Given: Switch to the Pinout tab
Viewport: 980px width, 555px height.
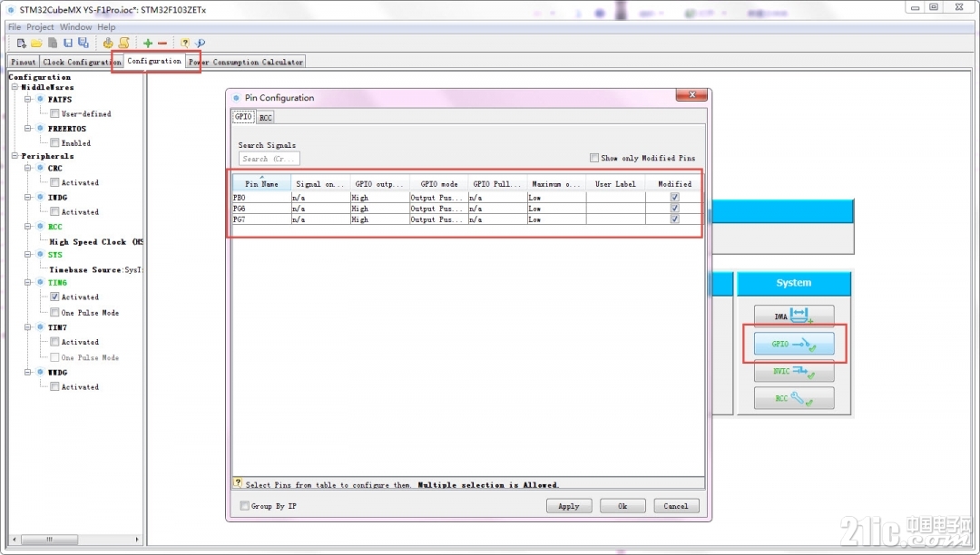Looking at the screenshot, I should pos(23,62).
